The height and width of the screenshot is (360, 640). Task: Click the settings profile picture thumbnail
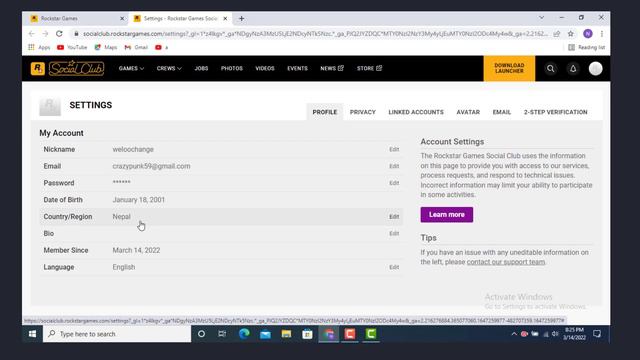pos(50,106)
